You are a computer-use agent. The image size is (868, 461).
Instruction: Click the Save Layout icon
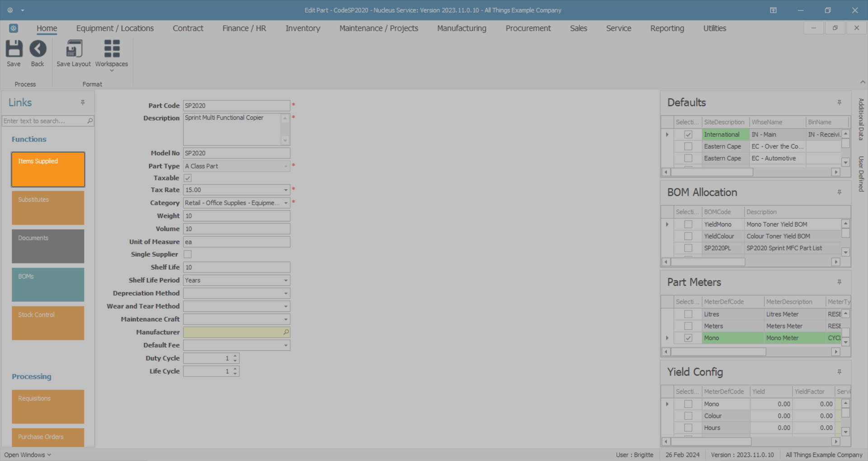[74, 49]
